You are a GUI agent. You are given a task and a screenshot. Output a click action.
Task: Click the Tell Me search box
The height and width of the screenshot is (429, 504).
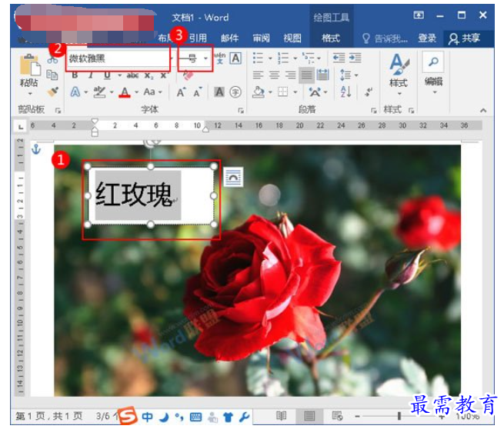(385, 39)
